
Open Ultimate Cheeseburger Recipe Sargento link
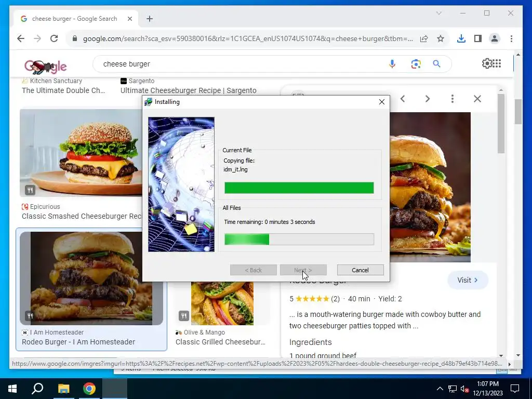[x=188, y=90]
